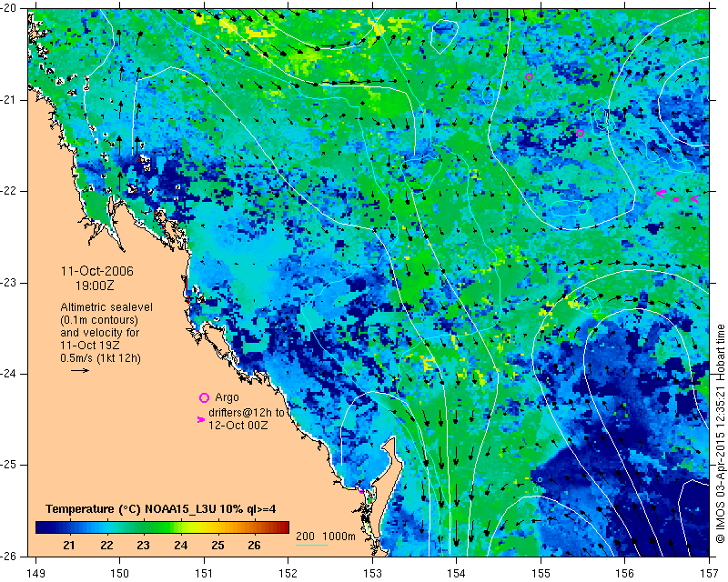This screenshot has height=582, width=728.
Task: Click the date label 11-Oct-2006
Action: [97, 271]
